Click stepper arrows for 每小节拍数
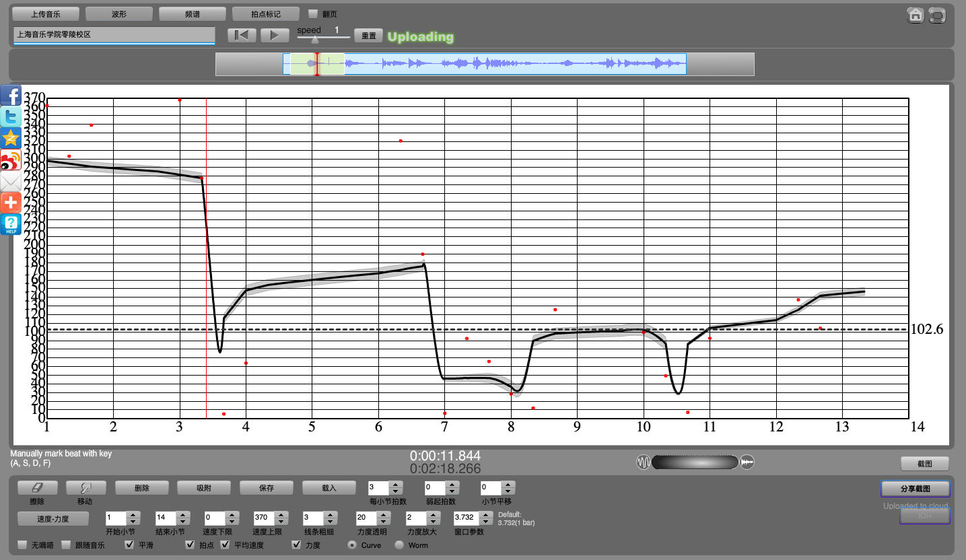This screenshot has width=966, height=560. coord(396,487)
